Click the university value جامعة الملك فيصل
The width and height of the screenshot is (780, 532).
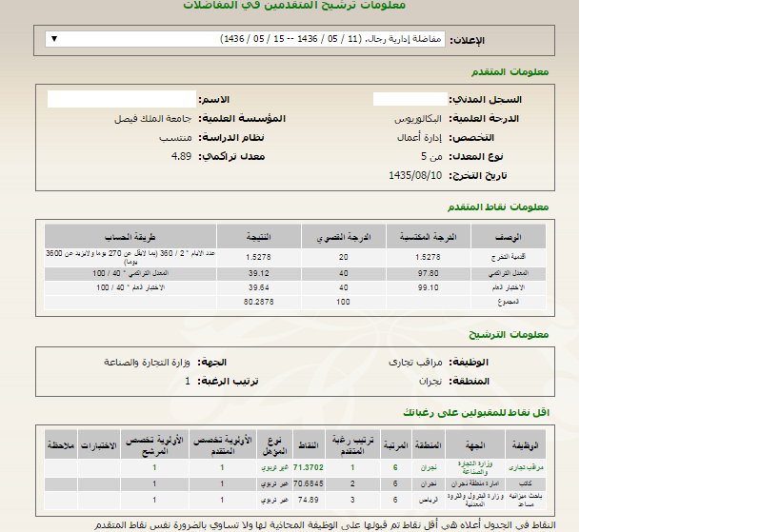click(152, 119)
